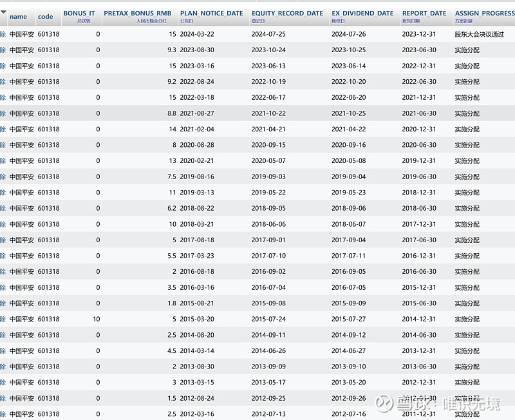515x420 pixels.
Task: Sort by the PLAN_NOTICE_DATE column header
Action: (212, 13)
